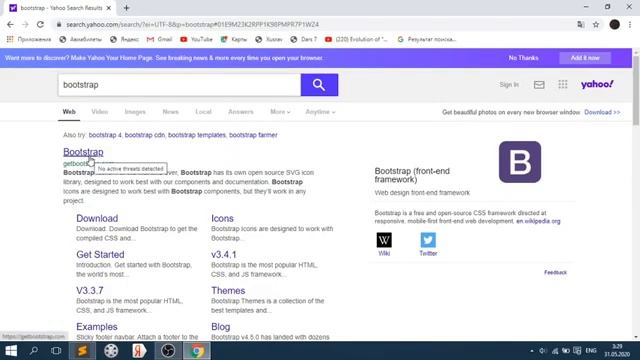The width and height of the screenshot is (640, 360).
Task: Bookmark this page with the star icon
Action: [596, 24]
